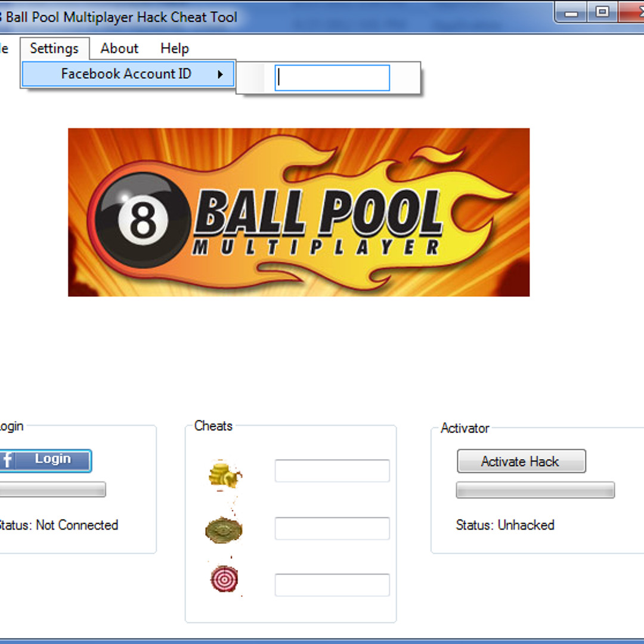The image size is (644, 644).
Task: Open the Settings menu
Action: point(54,48)
